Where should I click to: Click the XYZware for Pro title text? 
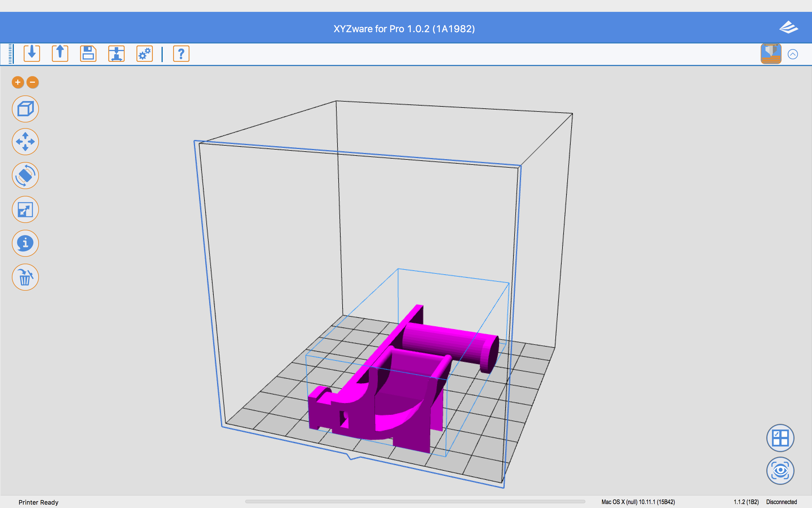[404, 29]
